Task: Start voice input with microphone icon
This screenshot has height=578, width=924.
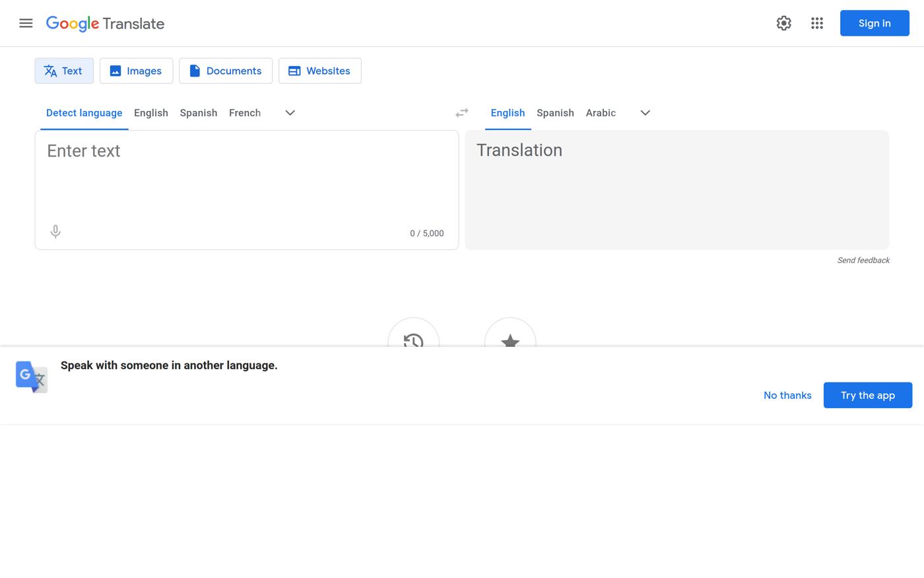Action: tap(55, 232)
